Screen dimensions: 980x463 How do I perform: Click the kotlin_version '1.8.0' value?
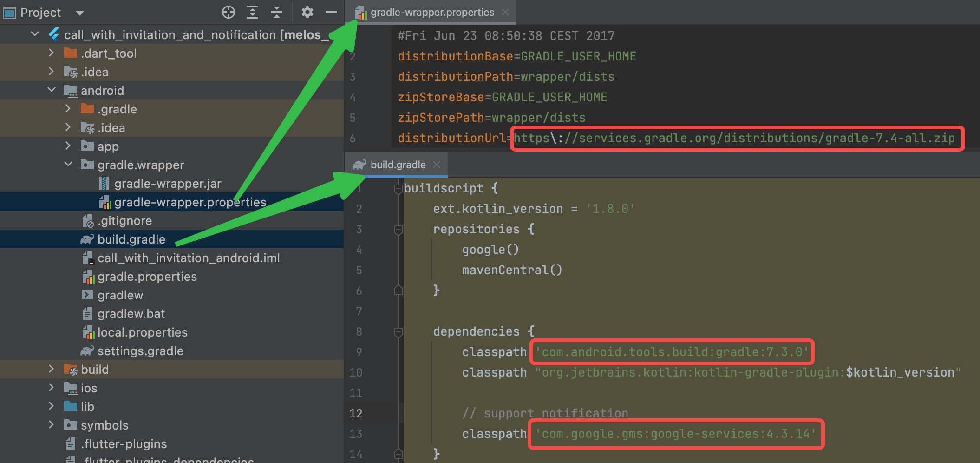[610, 209]
